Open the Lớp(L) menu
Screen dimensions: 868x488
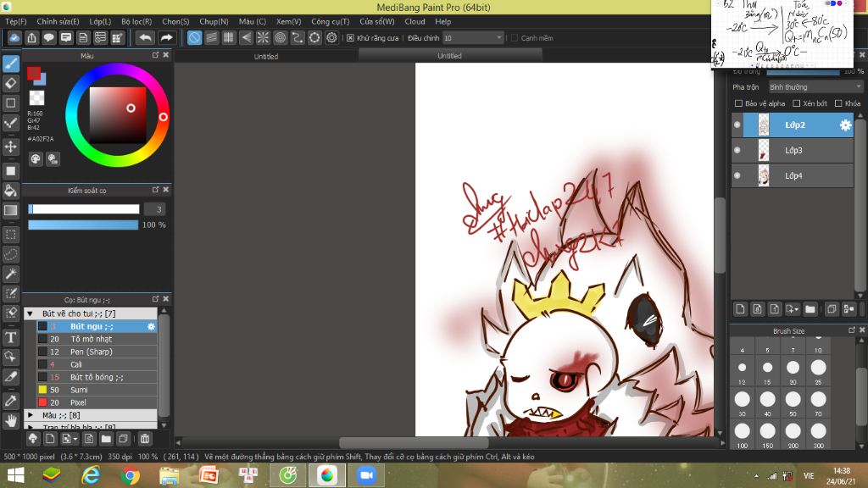pos(100,21)
